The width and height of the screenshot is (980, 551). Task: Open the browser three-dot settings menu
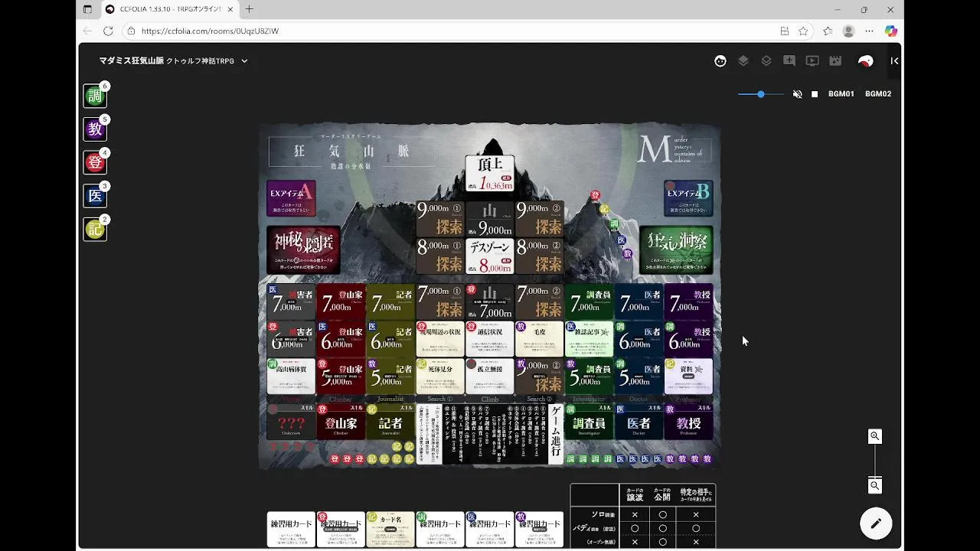pyautogui.click(x=869, y=31)
